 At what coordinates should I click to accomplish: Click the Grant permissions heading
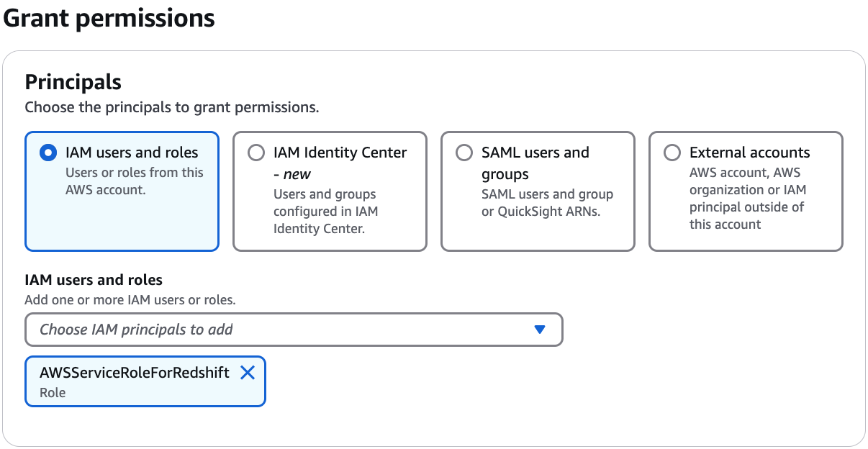[109, 18]
